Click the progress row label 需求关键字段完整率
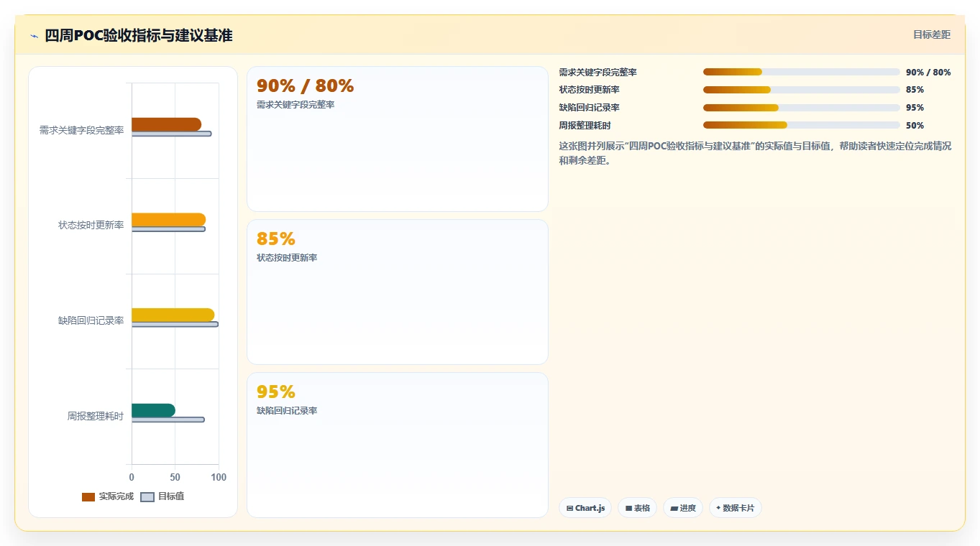This screenshot has width=980, height=546. (x=597, y=73)
